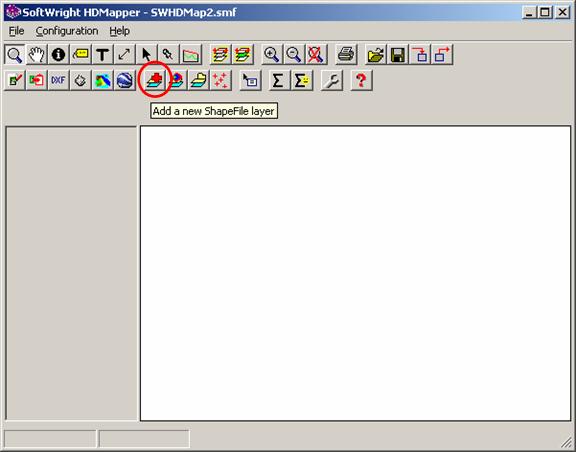Click the open folder icon
This screenshot has width=576, height=452.
tap(376, 55)
